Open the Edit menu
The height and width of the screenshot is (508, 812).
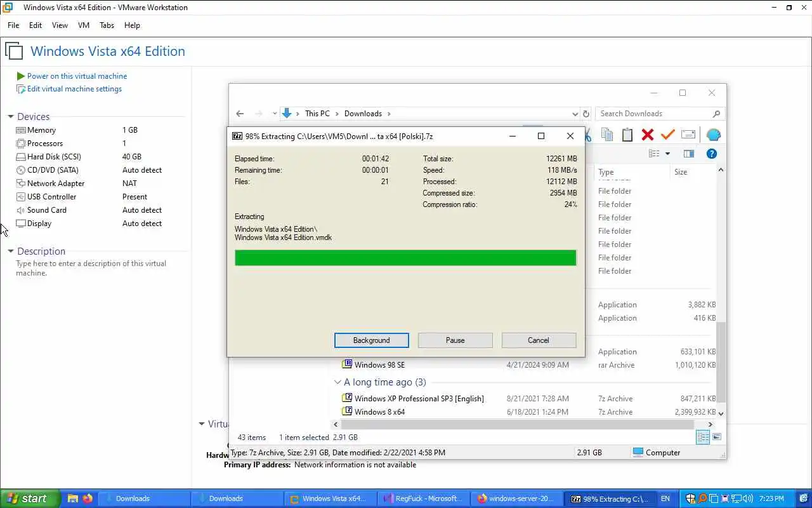36,25
